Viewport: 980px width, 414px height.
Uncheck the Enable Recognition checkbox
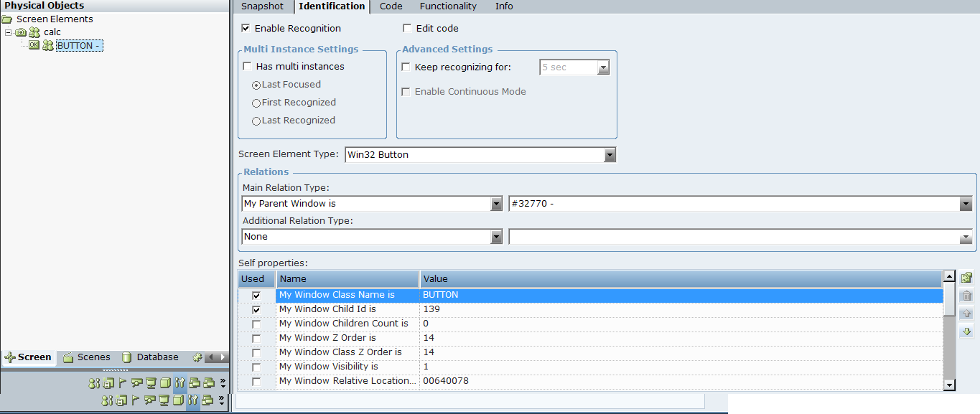[x=246, y=29]
